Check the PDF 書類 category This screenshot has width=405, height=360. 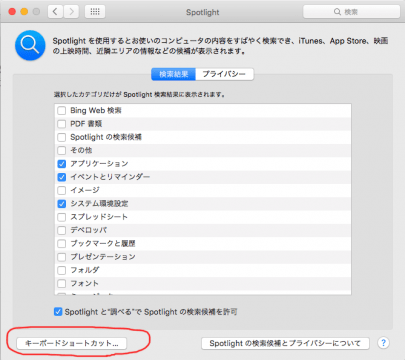point(61,124)
